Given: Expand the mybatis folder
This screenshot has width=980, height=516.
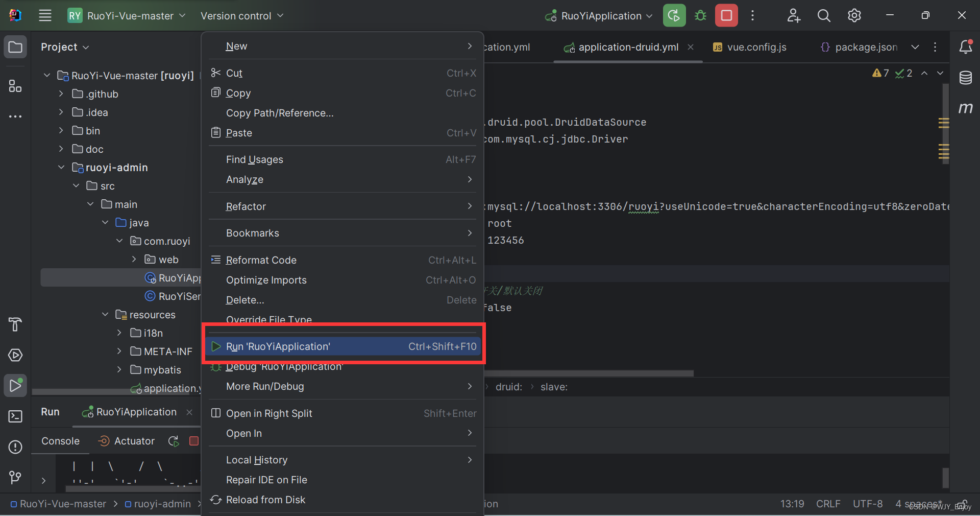Looking at the screenshot, I should pos(119,370).
